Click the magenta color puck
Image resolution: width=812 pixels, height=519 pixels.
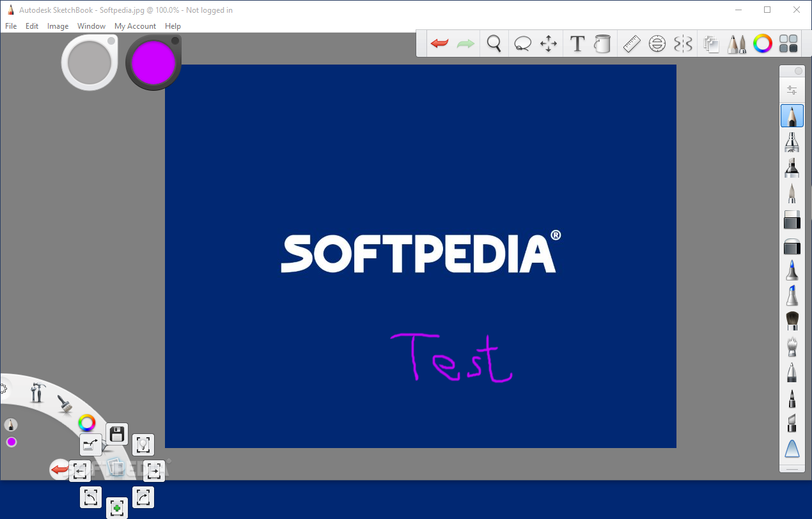[x=153, y=62]
